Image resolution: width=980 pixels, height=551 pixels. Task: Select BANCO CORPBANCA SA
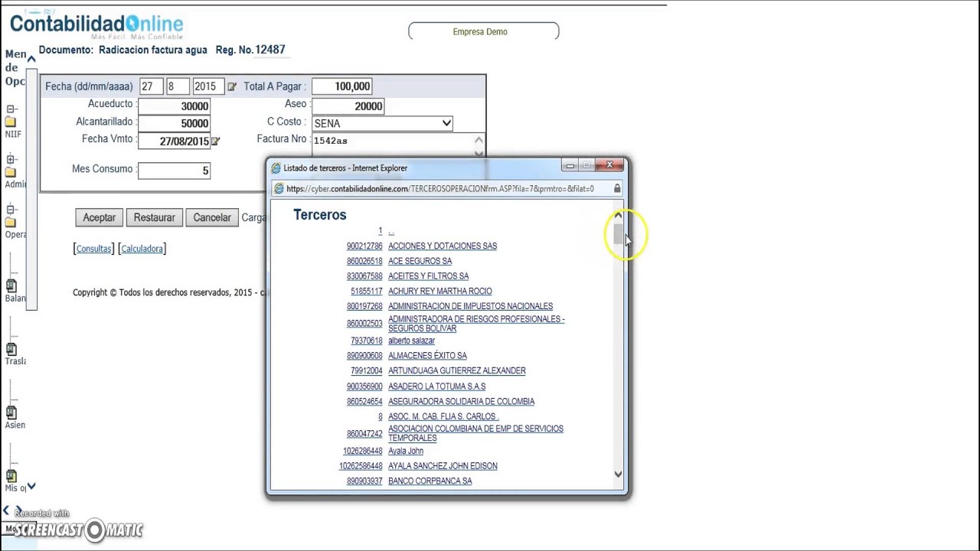(430, 481)
